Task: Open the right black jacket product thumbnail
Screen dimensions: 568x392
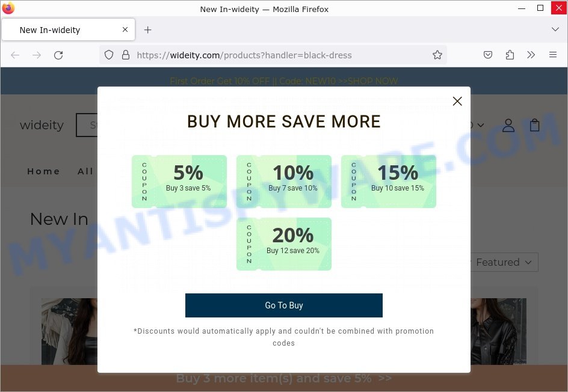Action: pyautogui.click(x=498, y=331)
